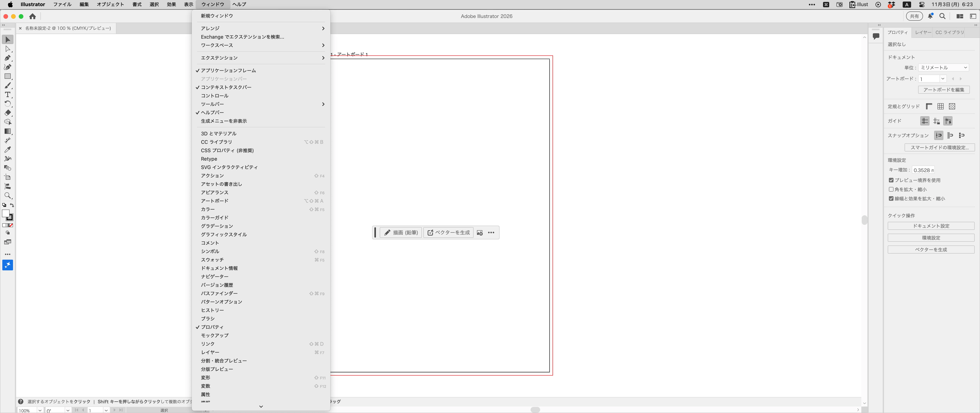Select the Direct Selection tool
Image resolution: width=980 pixels, height=413 pixels.
8,49
